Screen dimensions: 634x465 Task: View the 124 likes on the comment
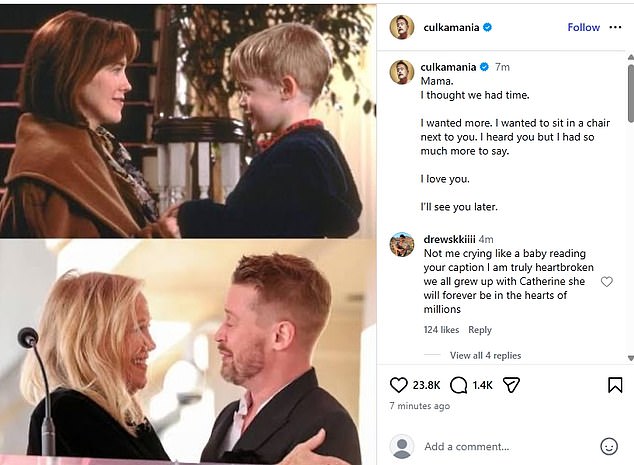point(441,330)
